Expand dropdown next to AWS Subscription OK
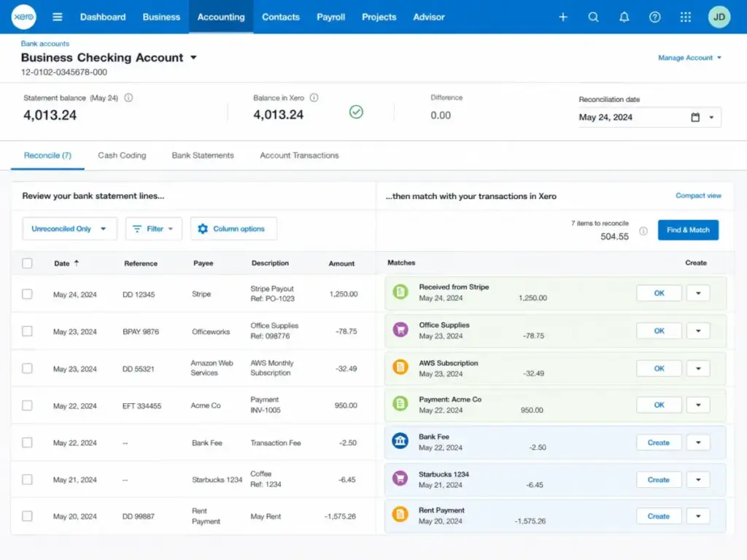Viewport: 747px width, 560px height. [698, 368]
